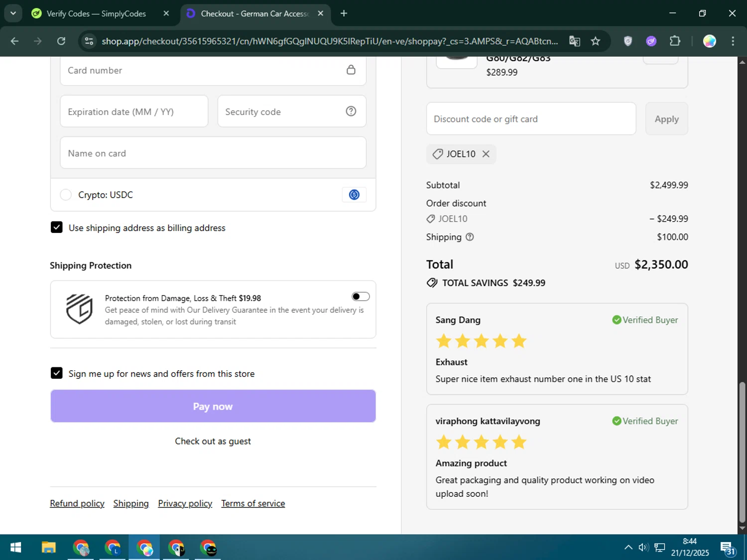The height and width of the screenshot is (560, 747).
Task: Open the network icon in system tray
Action: pyautogui.click(x=660, y=548)
